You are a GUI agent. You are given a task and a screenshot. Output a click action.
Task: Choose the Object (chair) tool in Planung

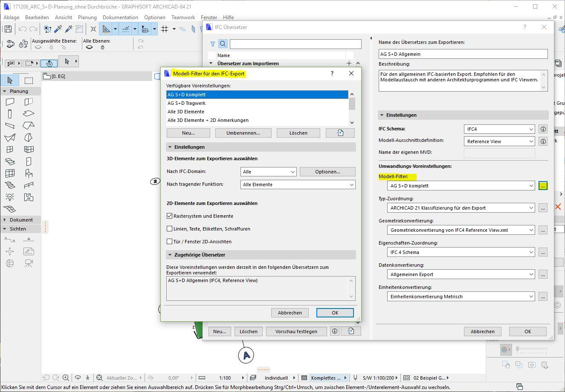(x=29, y=173)
